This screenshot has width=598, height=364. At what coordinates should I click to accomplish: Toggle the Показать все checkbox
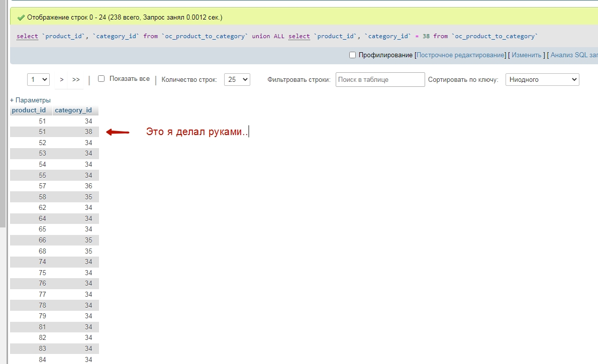pos(101,79)
